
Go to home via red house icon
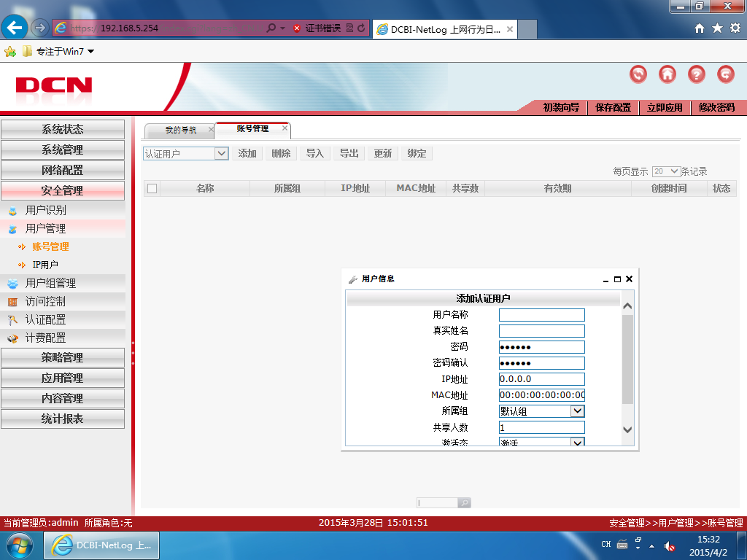[x=667, y=74]
